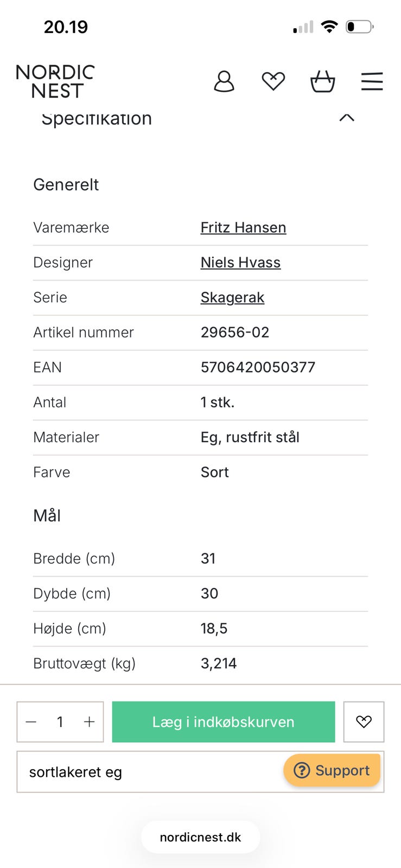The image size is (401, 868).
Task: Open the user account icon
Action: tap(224, 81)
